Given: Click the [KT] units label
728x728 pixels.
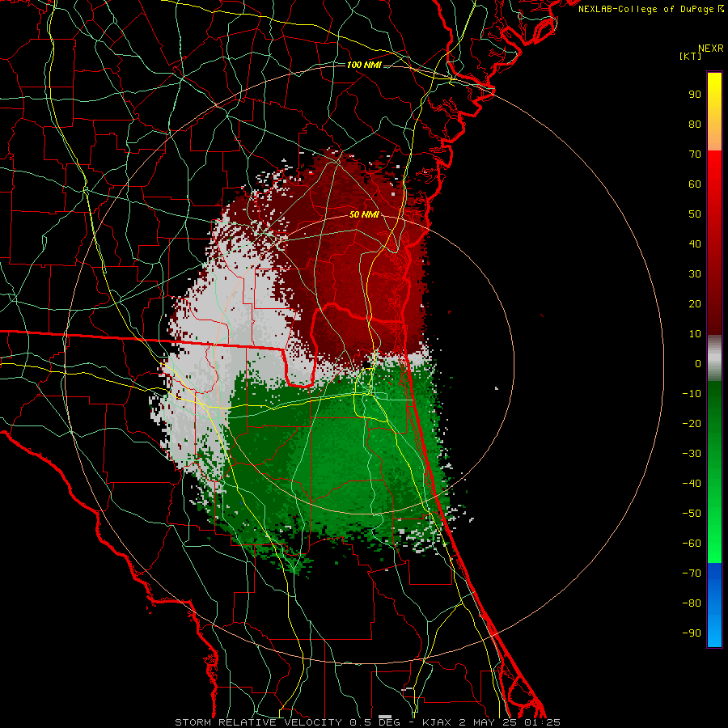Looking at the screenshot, I should point(691,57).
